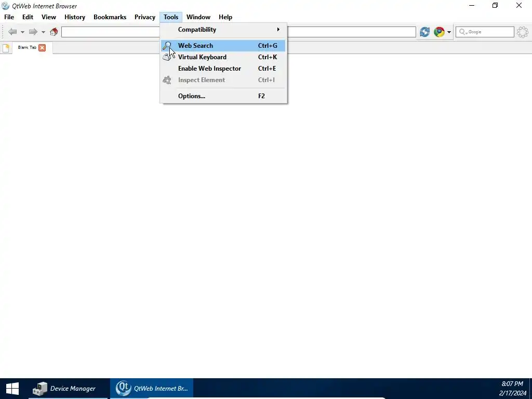Viewport: 532px width, 399px height.
Task: Click QtWeb Internet Browser taskbar button
Action: pos(151,389)
